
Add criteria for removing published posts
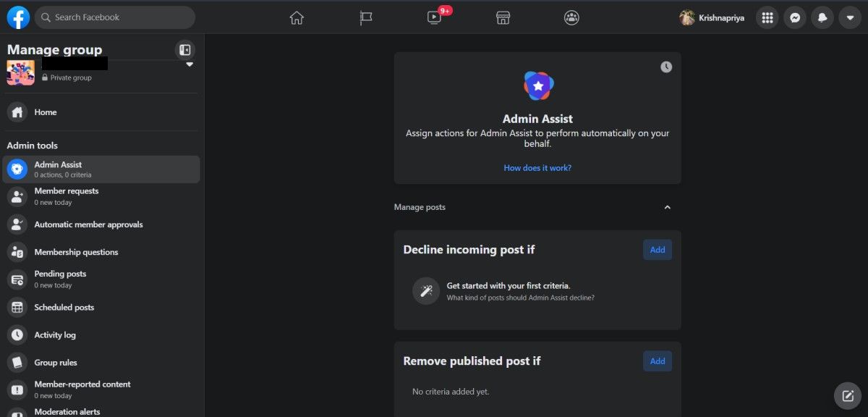click(x=657, y=361)
